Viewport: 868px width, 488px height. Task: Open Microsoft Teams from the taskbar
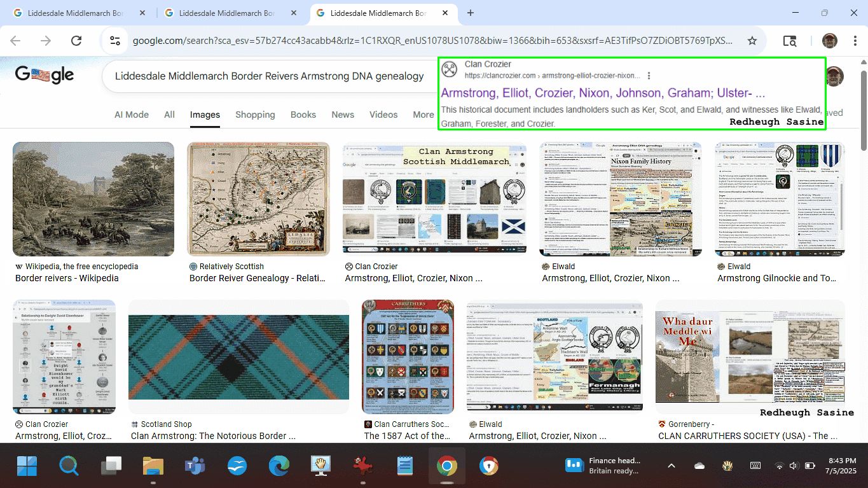tap(195, 466)
